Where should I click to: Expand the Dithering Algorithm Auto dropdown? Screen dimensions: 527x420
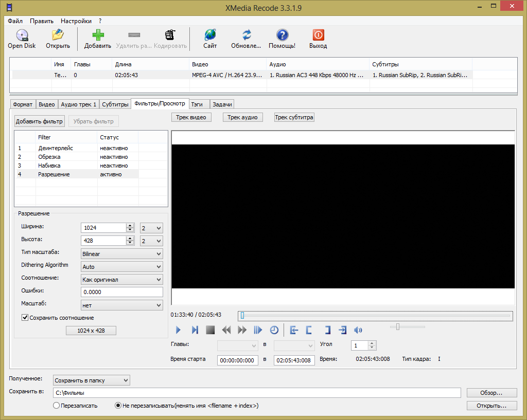click(121, 267)
